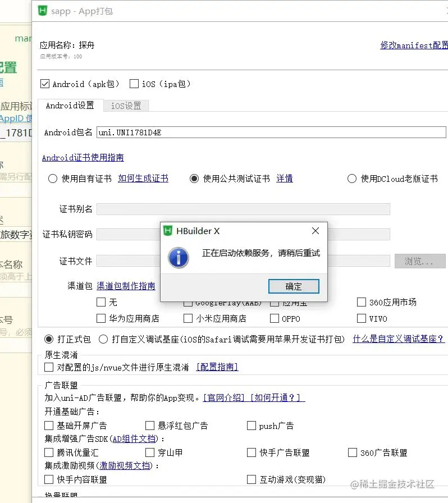Select 使用DCloud老版证书 radio button
448x503 pixels.
[x=352, y=179]
